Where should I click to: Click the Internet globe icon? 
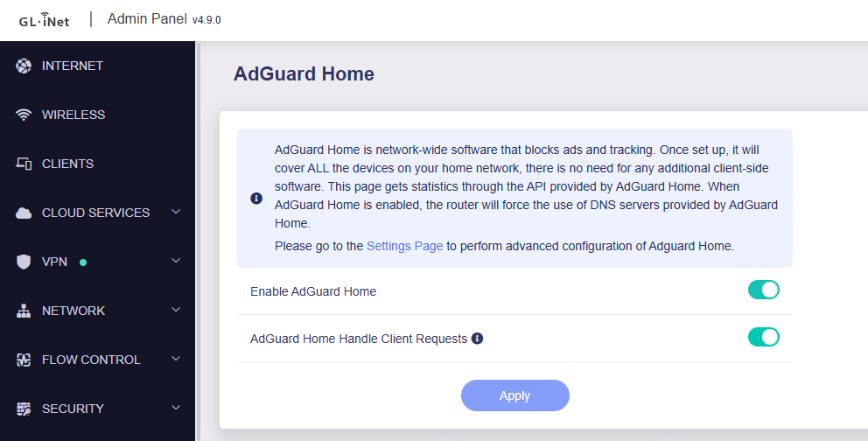[24, 66]
